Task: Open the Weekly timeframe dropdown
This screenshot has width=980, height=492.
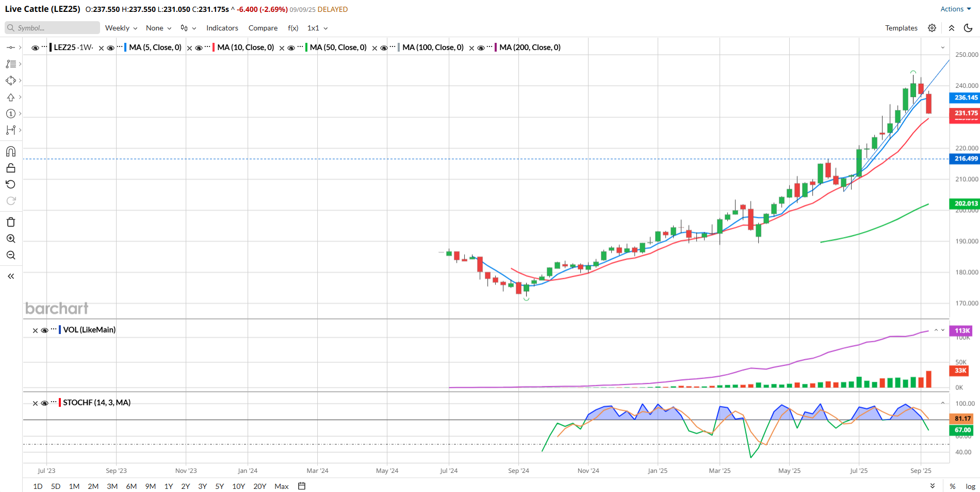Action: [121, 28]
